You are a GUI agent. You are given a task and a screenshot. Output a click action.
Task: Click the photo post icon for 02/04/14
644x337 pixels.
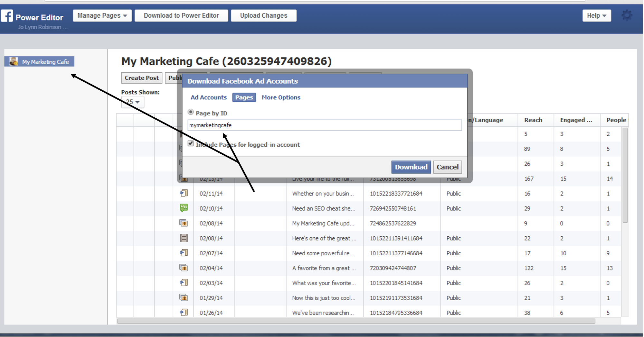click(x=184, y=268)
